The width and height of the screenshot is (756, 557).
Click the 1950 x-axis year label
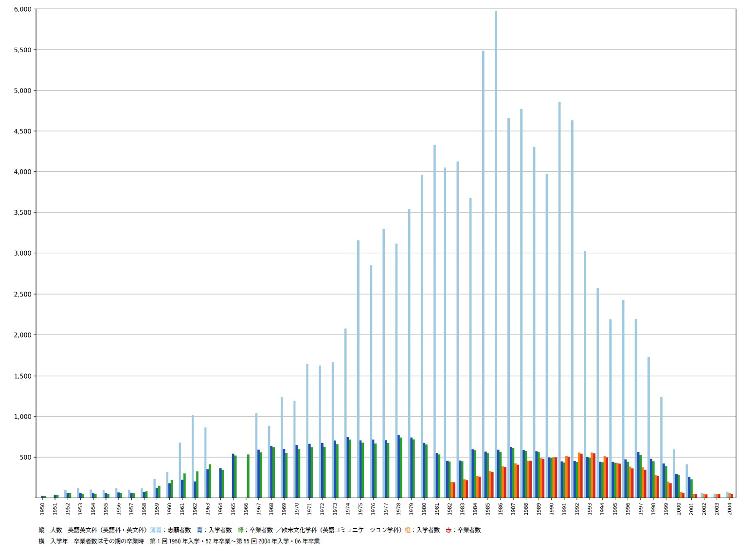[43, 509]
